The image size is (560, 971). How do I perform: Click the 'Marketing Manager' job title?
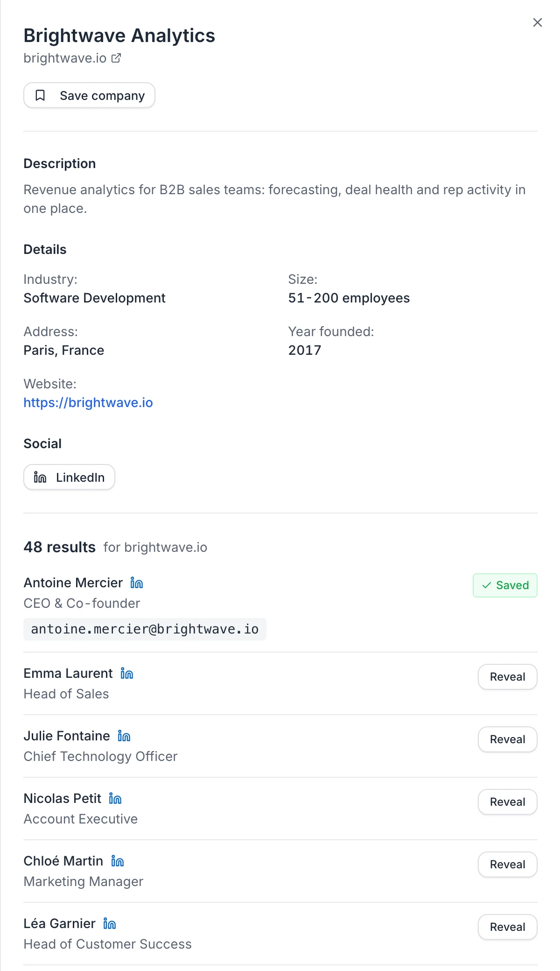pos(84,881)
